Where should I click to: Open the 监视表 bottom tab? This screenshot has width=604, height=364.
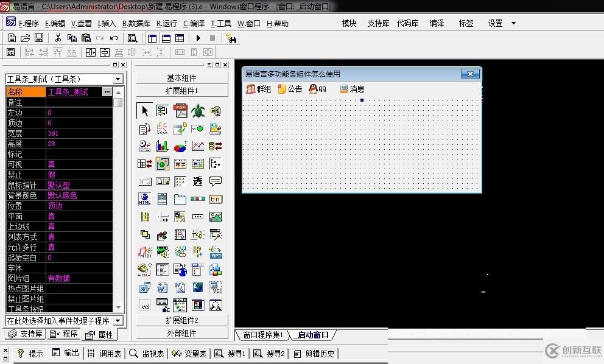[147, 353]
